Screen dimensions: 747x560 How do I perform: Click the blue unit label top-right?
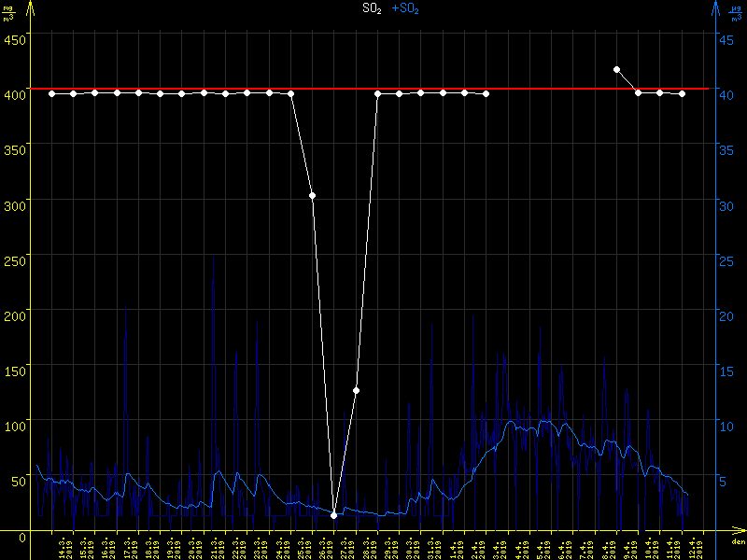(737, 11)
